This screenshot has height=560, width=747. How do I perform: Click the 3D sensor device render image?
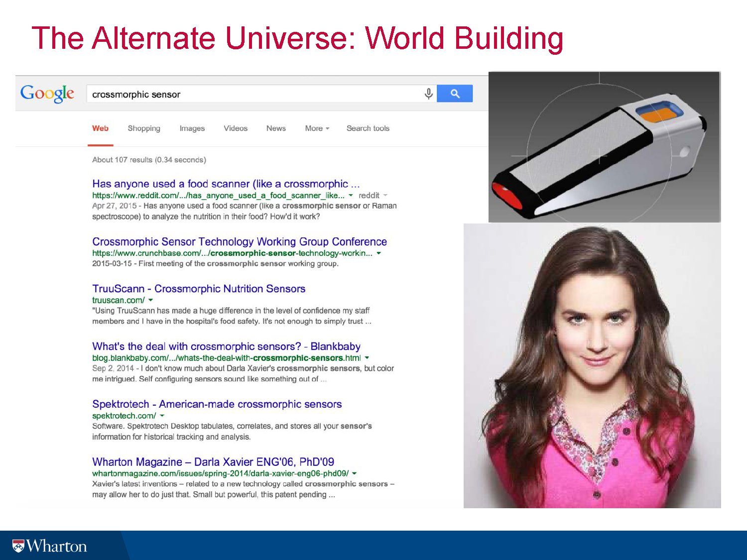pos(604,147)
